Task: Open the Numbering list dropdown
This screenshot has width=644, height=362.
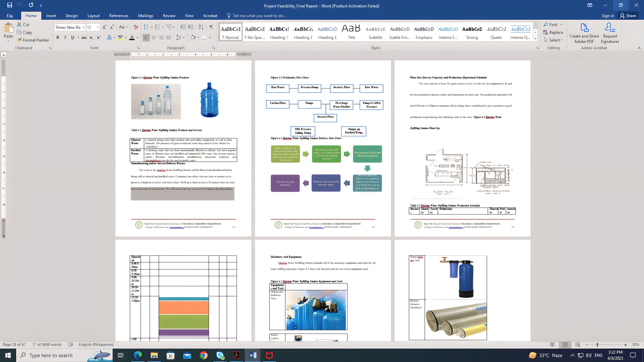Action: click(x=163, y=27)
